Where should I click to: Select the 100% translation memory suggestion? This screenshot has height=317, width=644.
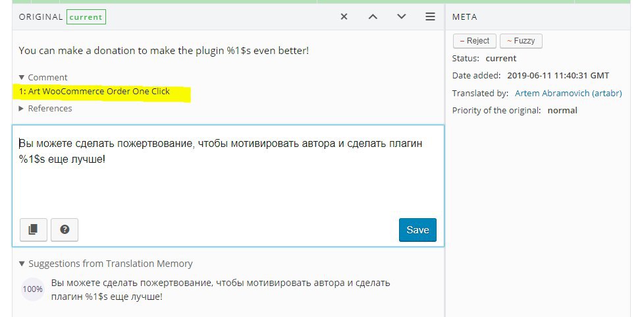click(x=221, y=289)
